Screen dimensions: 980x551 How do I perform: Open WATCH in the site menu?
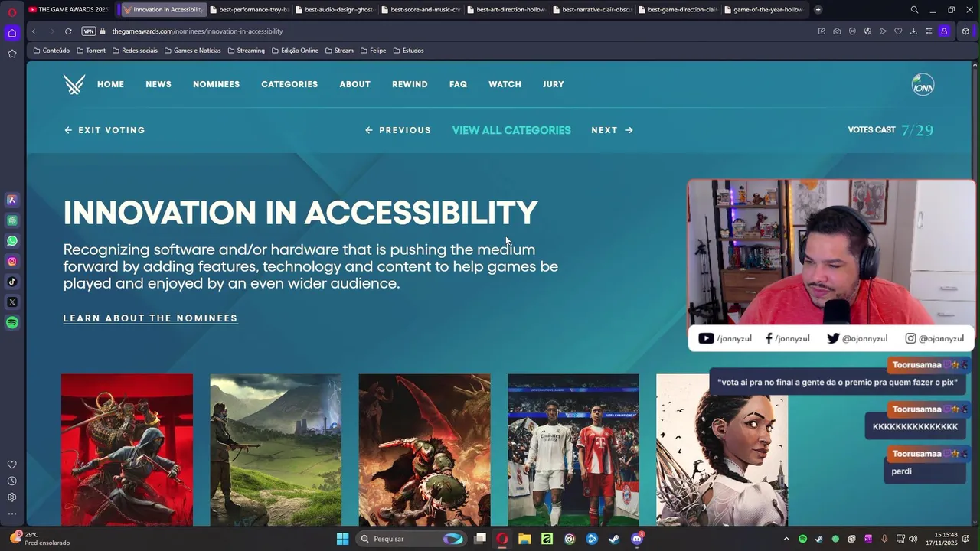coord(505,84)
